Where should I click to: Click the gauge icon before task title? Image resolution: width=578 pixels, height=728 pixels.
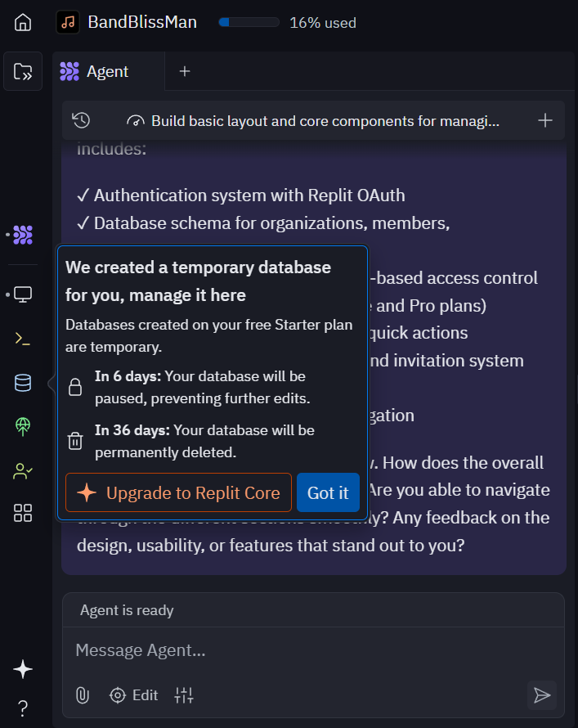pyautogui.click(x=135, y=121)
